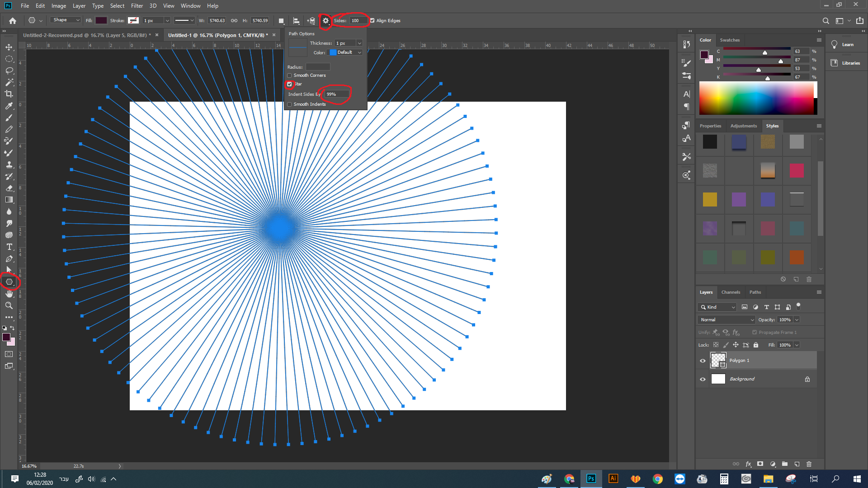Open polygon path options gear
868x488 pixels.
[x=325, y=21]
